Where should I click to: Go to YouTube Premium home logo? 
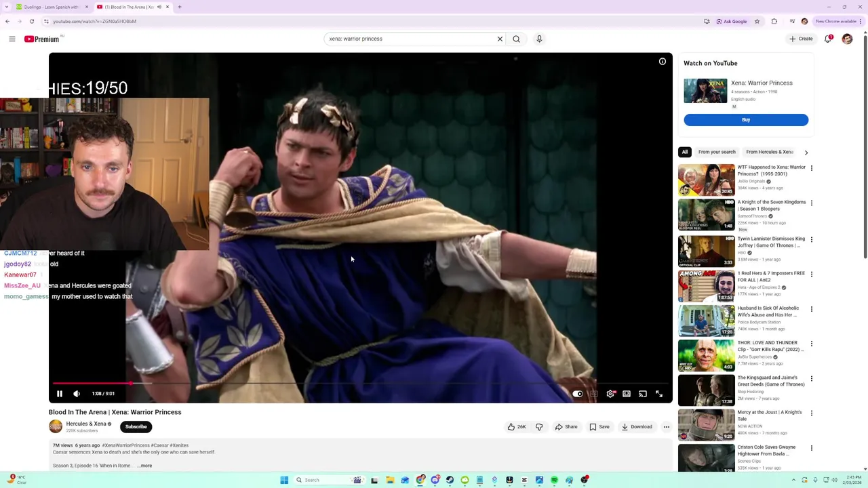coord(42,39)
